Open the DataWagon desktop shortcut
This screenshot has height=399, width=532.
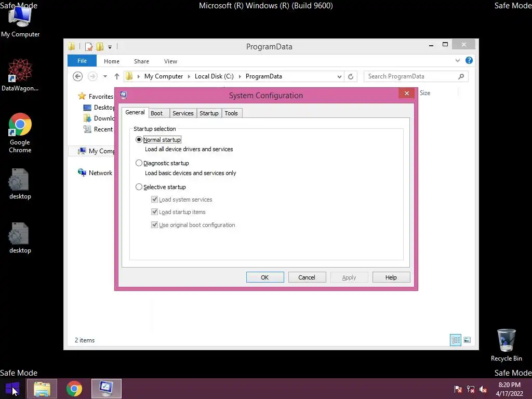[x=20, y=75]
